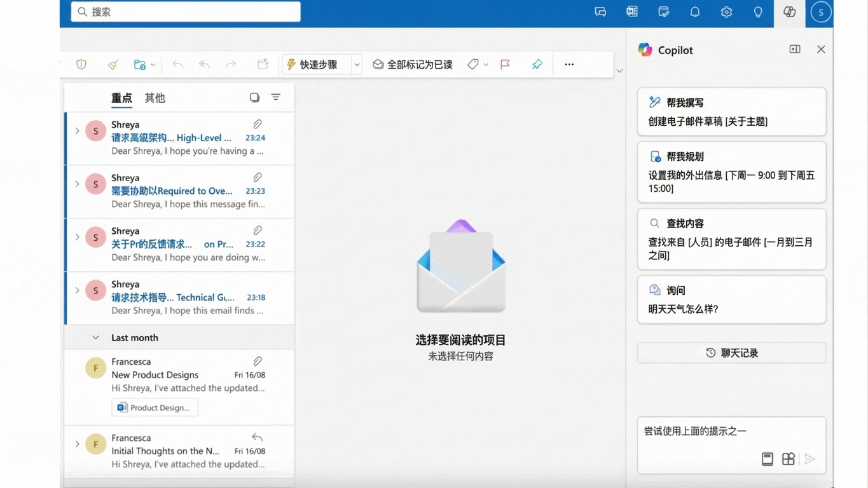Open the Teams chat icon in header
This screenshot has height=488, width=868.
[600, 12]
